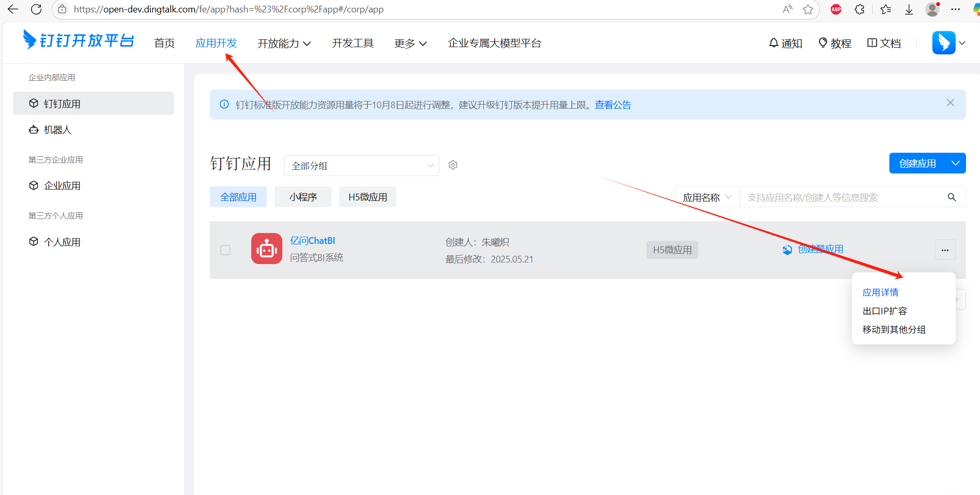Open the group settings gear icon
Viewport: 980px width, 495px height.
pos(453,165)
